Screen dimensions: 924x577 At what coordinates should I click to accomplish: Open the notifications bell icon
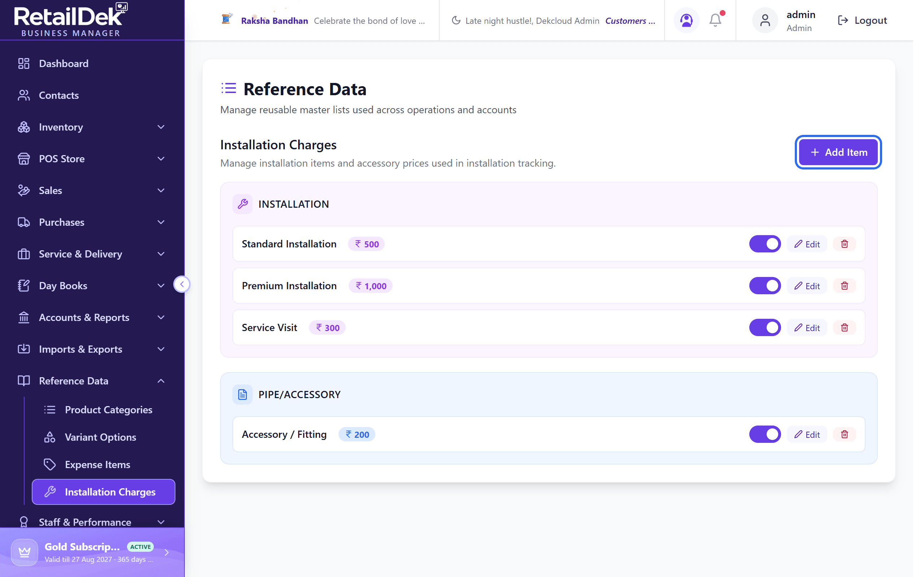click(x=715, y=20)
